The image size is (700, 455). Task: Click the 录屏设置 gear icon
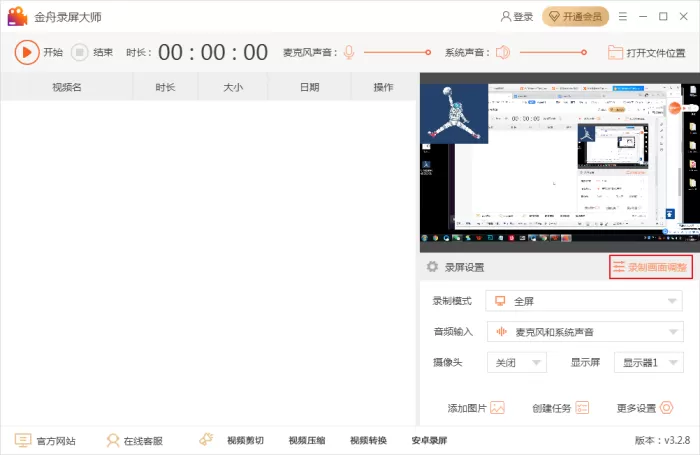tap(432, 267)
